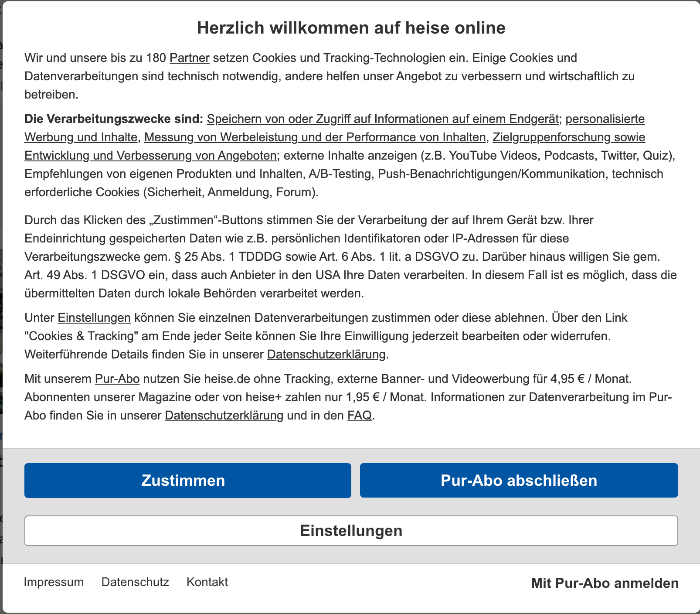700x614 pixels.
Task: Follow the Partner link in first paragraph
Action: [x=189, y=58]
